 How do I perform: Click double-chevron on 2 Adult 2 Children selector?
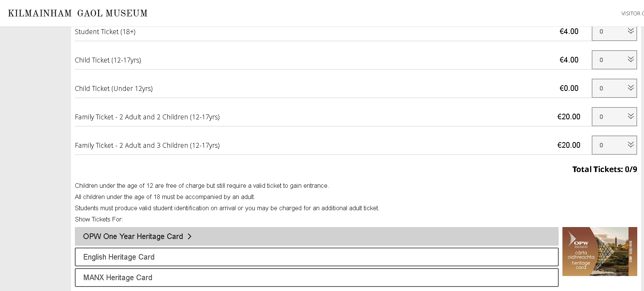tap(631, 116)
